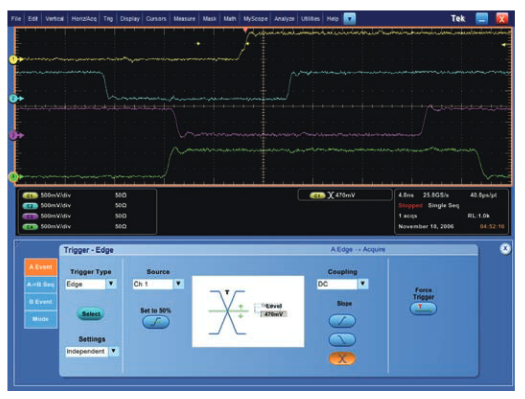Open the Source Ch 1 dropdown
Image resolution: width=525 pixels, height=399 pixels.
click(178, 284)
